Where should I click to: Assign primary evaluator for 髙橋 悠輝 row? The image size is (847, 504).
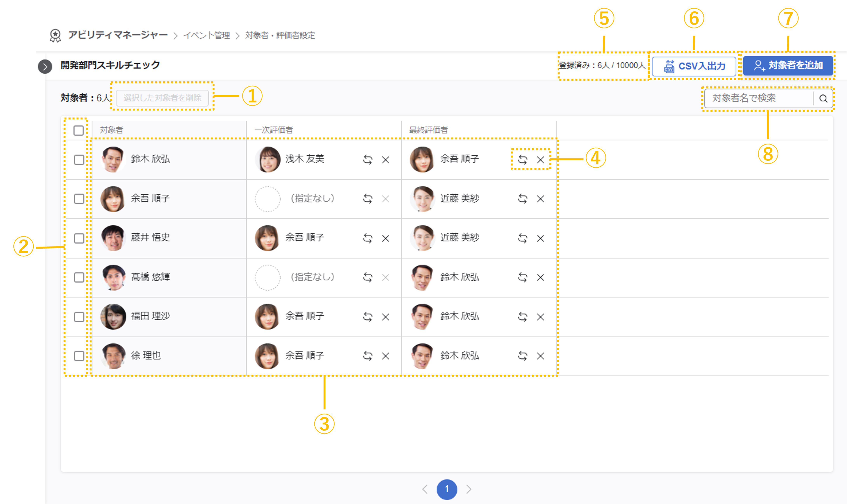pos(368,278)
